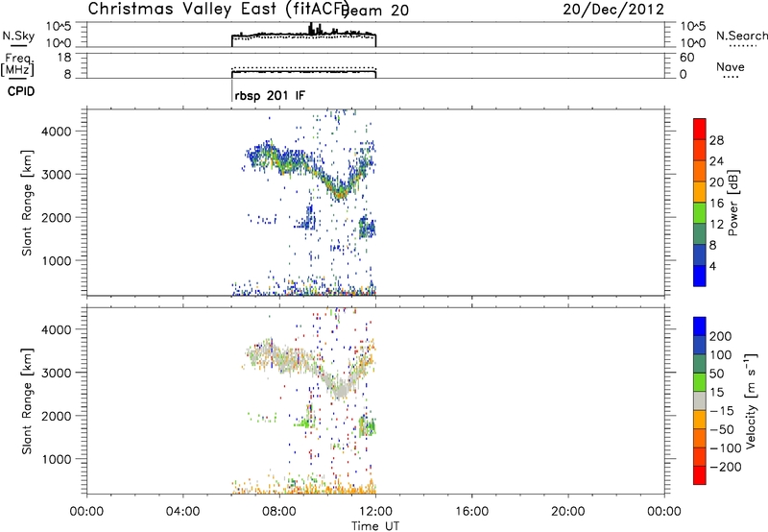Screen dimensions: 768x532
Task: Click the '20:00' time tick label
Action: [x=567, y=512]
